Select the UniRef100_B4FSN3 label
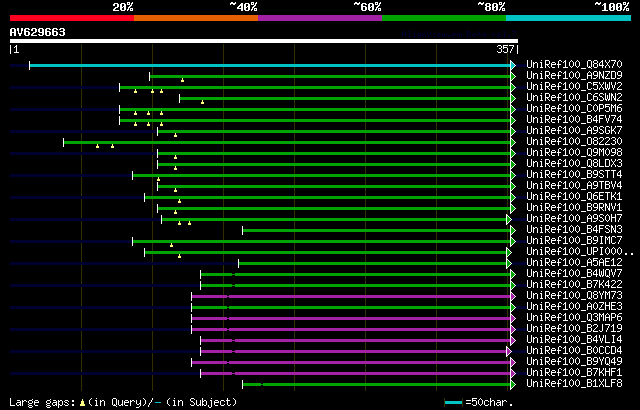 pyautogui.click(x=574, y=230)
